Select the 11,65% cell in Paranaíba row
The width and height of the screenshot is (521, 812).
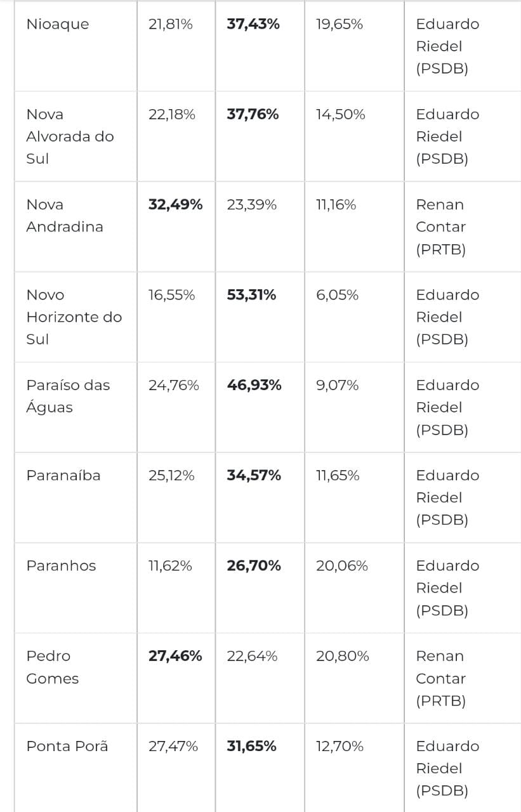338,476
